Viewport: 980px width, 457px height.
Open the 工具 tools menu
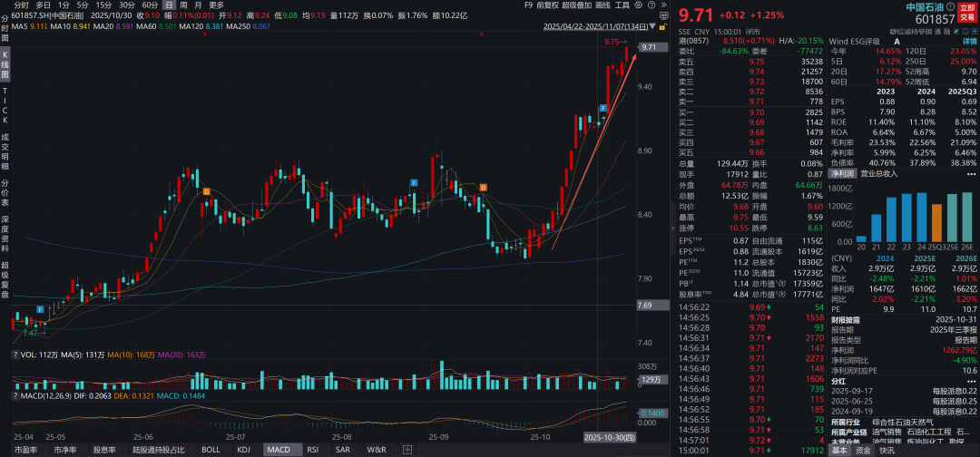622,5
